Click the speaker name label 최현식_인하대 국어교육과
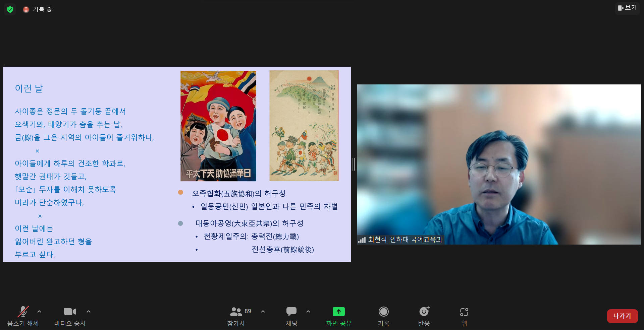 coord(405,240)
